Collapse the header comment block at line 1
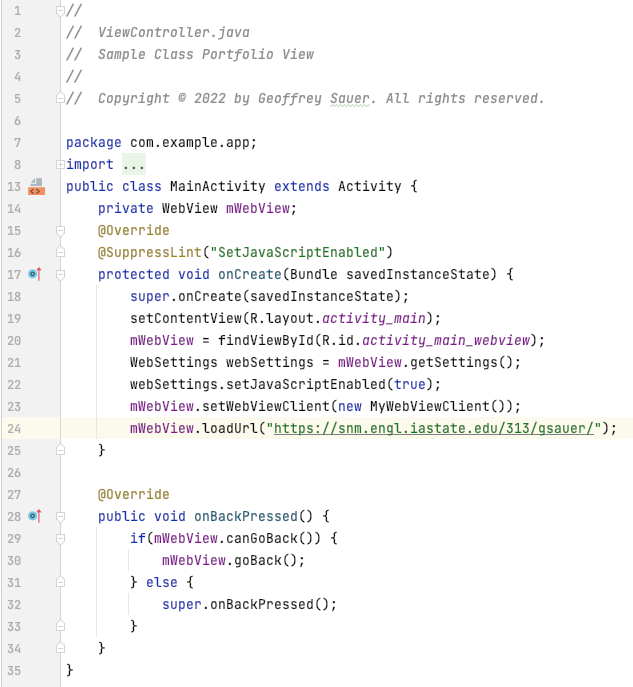Viewport: 633px width, 687px height. pos(60,11)
